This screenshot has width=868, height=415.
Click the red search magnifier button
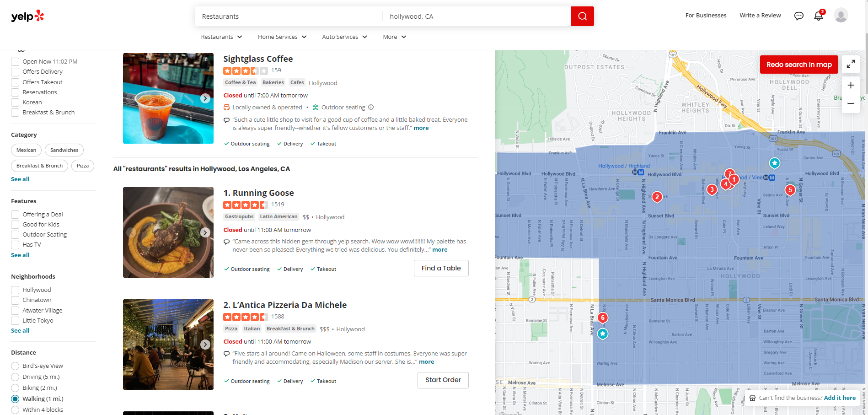click(x=582, y=16)
